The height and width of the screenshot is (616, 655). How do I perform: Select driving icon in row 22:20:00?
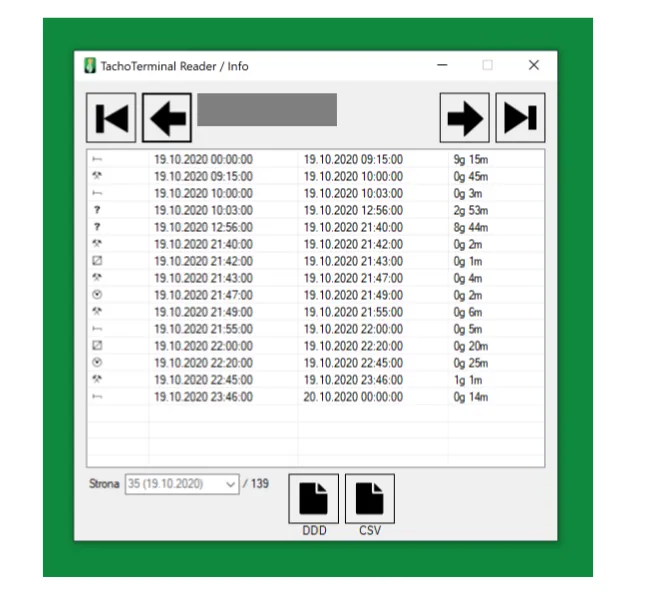[x=97, y=362]
